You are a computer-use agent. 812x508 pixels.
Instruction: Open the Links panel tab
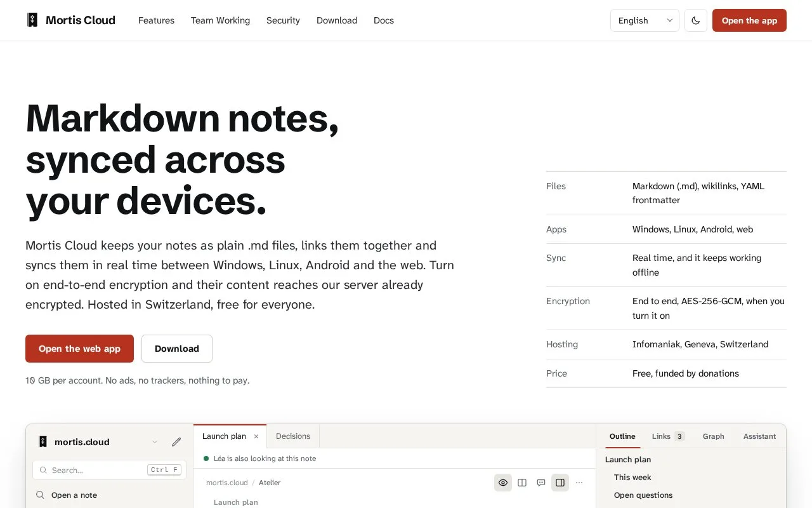[668, 436]
